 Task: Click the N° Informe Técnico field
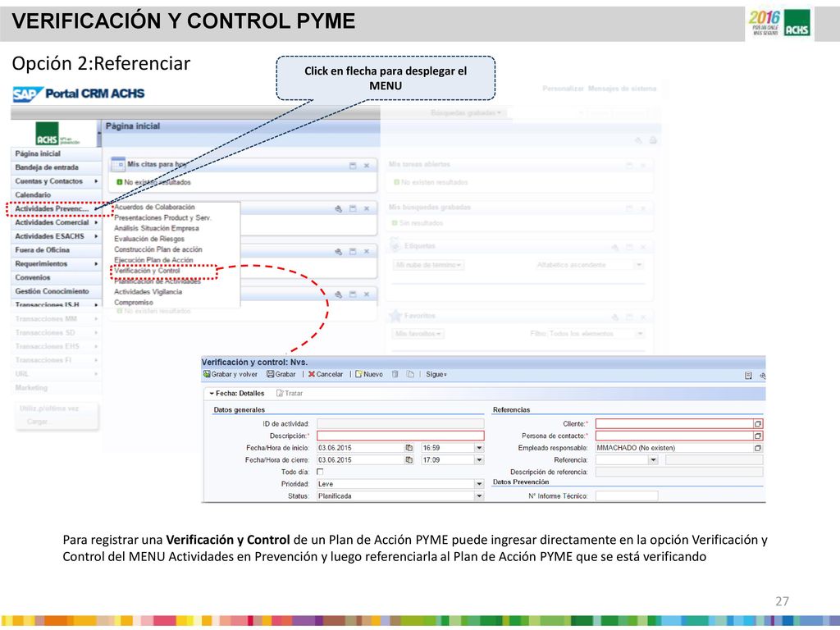[626, 496]
